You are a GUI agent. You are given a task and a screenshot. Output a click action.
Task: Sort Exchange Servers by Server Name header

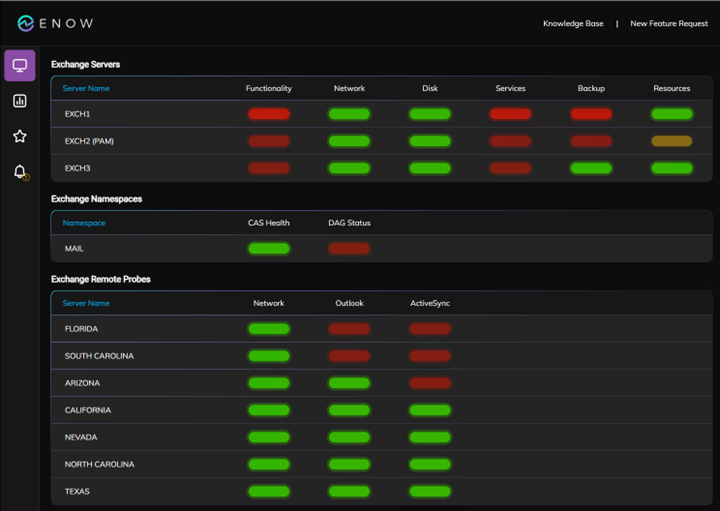pos(86,88)
